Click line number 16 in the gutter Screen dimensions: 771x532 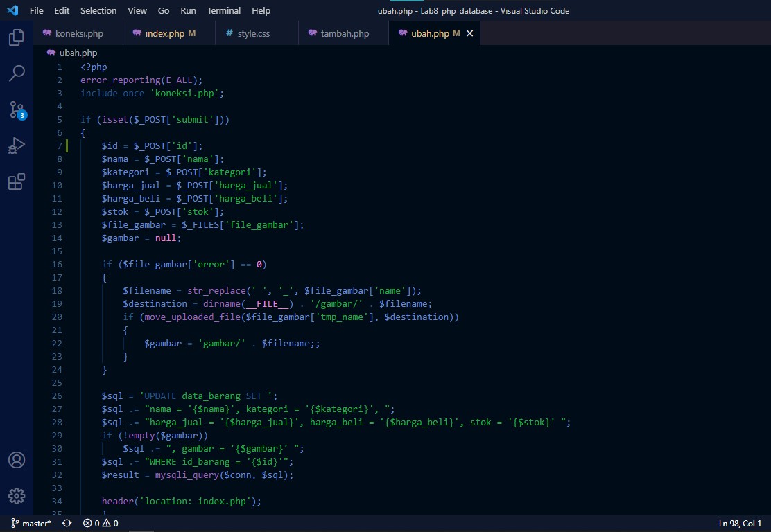coord(57,264)
